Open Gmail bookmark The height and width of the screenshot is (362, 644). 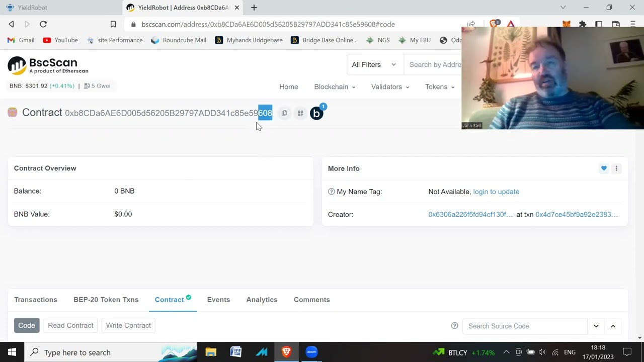click(21, 40)
